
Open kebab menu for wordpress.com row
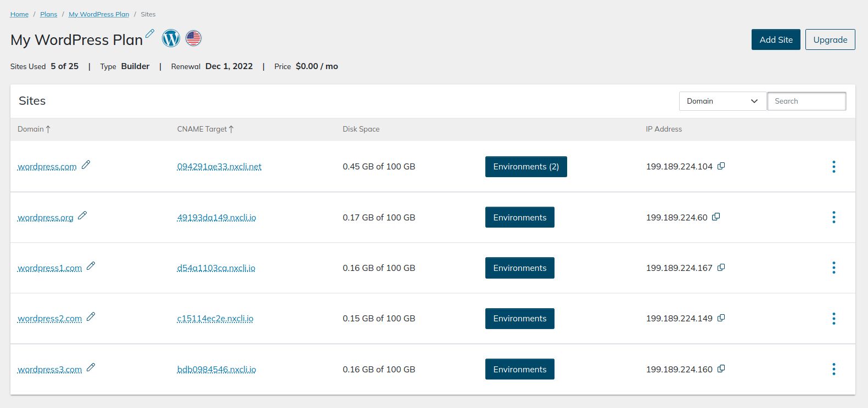[834, 167]
